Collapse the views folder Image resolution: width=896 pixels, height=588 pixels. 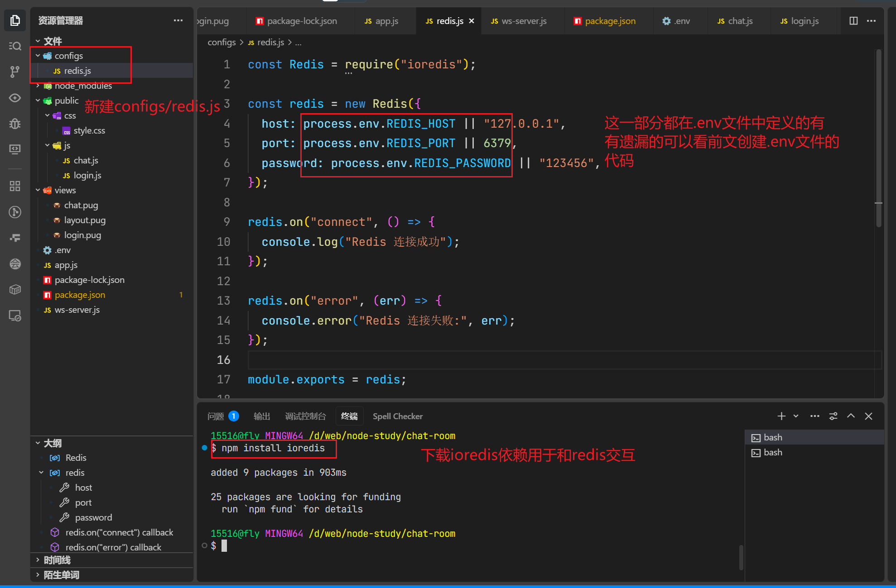pos(38,190)
